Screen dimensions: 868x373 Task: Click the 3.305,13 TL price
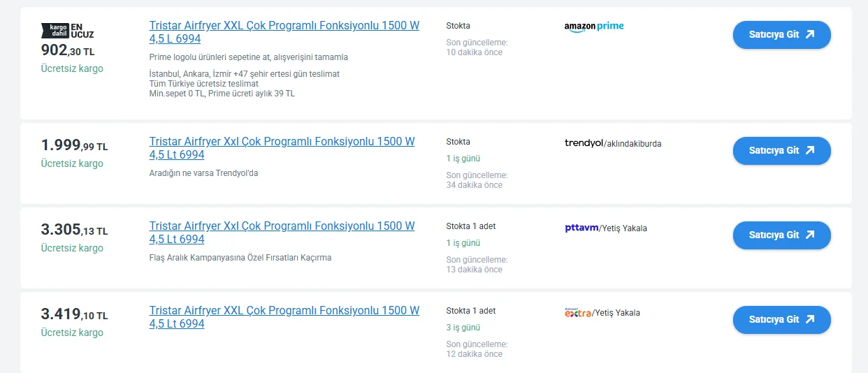click(x=74, y=230)
